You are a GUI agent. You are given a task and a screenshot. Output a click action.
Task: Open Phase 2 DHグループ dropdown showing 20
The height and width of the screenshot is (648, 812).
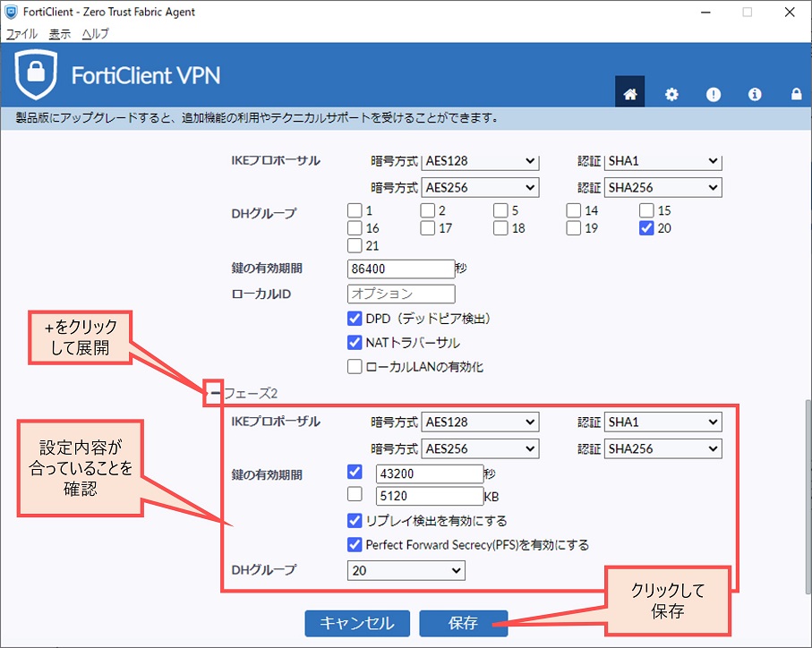click(x=406, y=570)
